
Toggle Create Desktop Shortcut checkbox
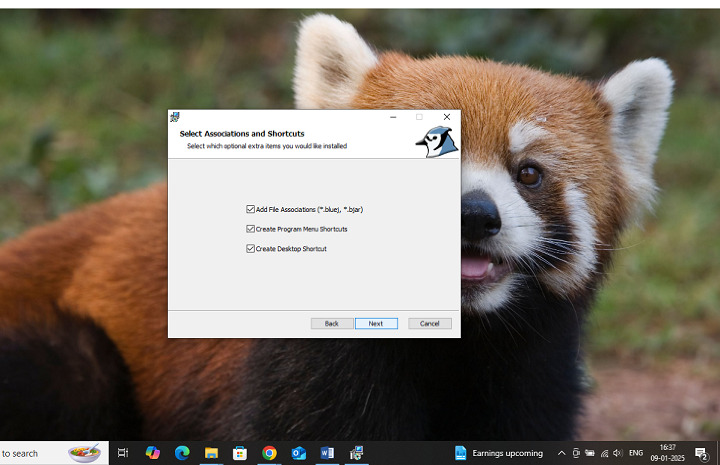point(250,249)
